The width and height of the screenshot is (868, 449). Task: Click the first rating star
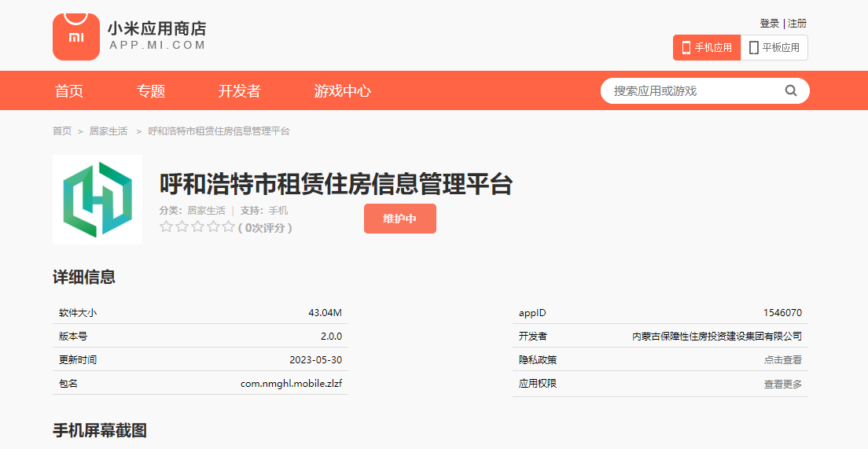click(x=166, y=226)
